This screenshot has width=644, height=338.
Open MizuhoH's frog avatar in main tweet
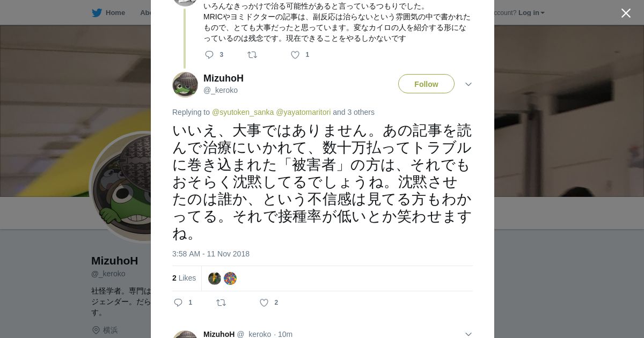(185, 85)
